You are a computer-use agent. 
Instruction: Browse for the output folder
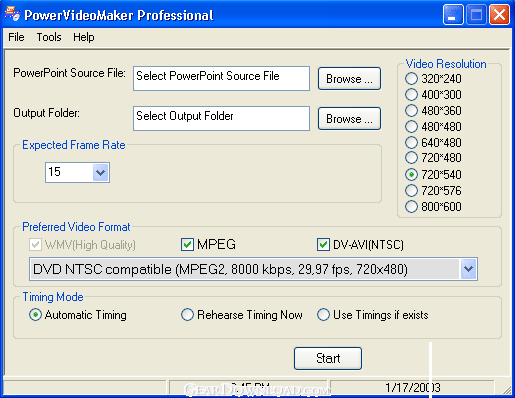pyautogui.click(x=349, y=118)
